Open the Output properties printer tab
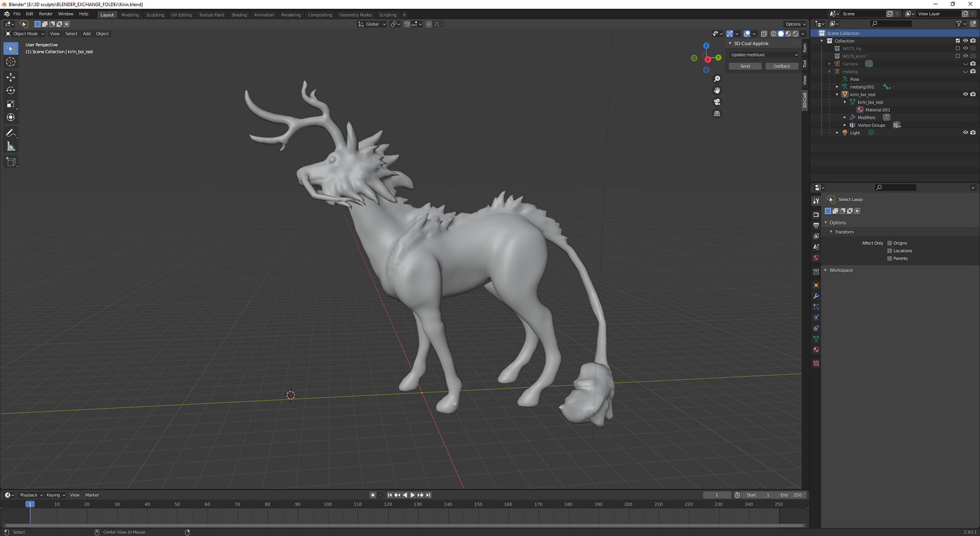Screen dimensions: 980x536 click(x=816, y=225)
